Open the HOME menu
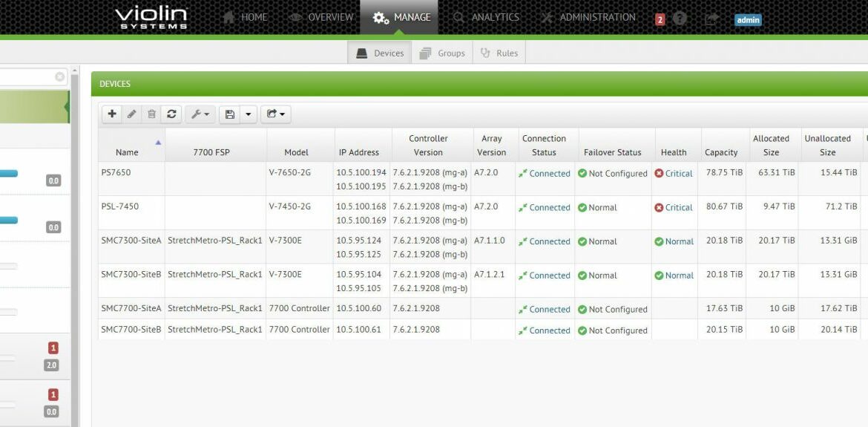868x427 pixels. [x=245, y=17]
